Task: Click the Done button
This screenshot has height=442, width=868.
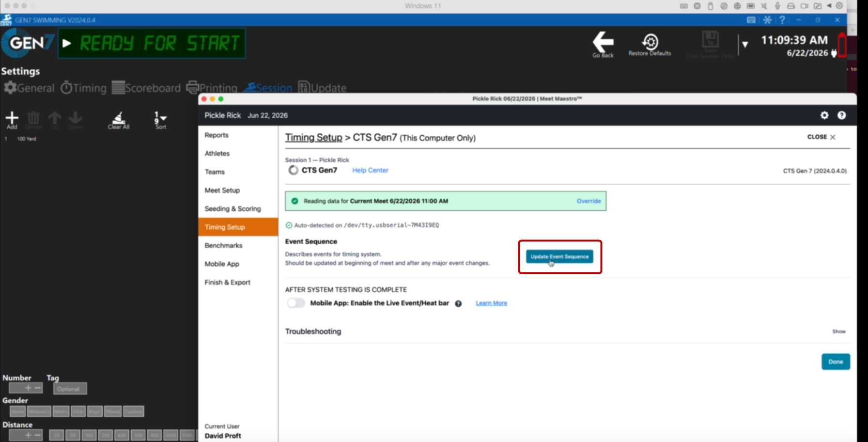Action: coord(836,362)
